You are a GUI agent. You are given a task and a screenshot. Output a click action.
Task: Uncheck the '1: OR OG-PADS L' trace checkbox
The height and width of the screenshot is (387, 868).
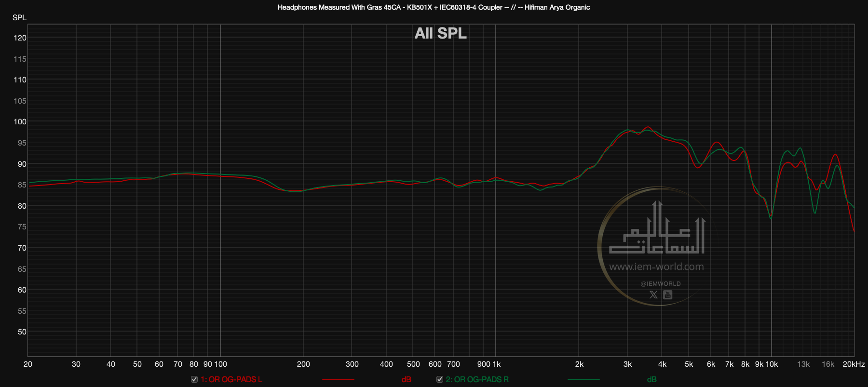tap(194, 379)
